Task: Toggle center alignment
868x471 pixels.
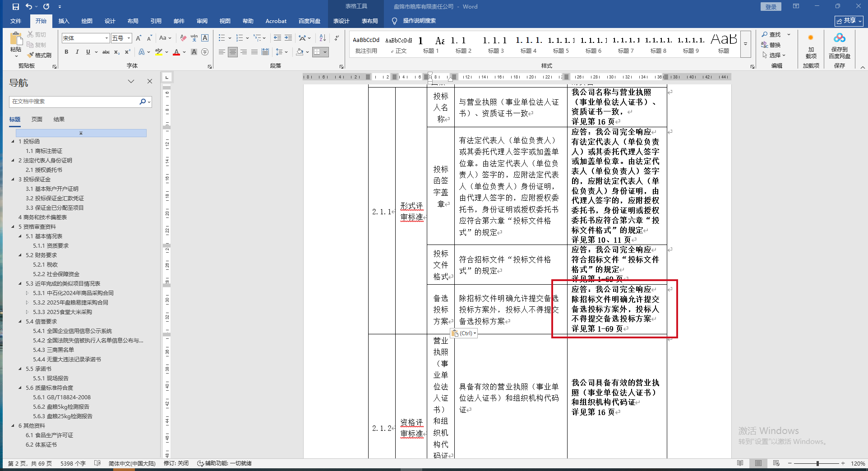Action: (233, 52)
